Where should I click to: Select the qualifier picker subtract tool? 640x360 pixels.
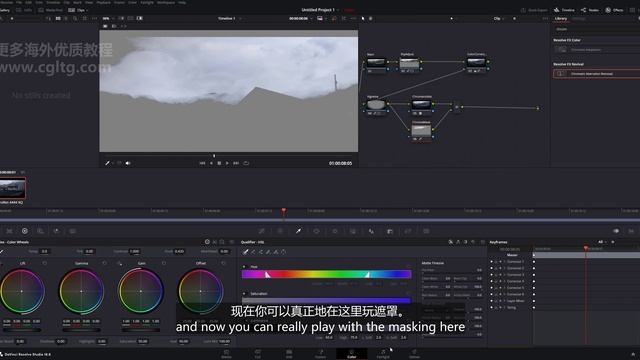(x=253, y=252)
